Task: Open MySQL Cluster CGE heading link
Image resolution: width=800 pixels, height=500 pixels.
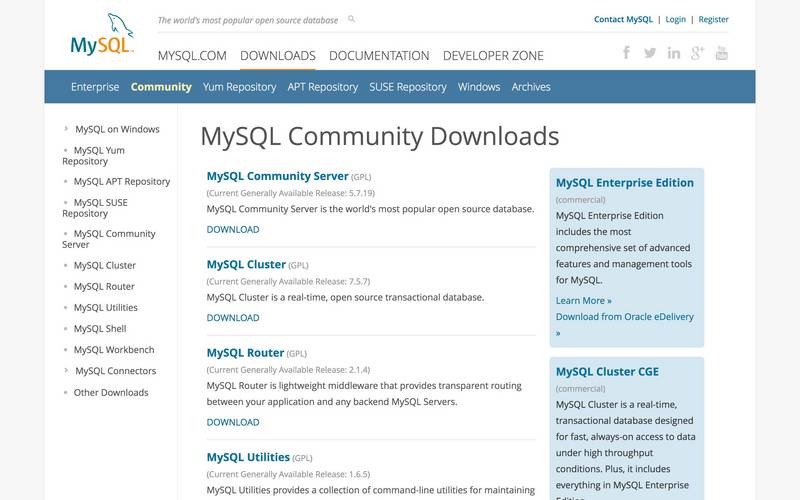Action: [607, 371]
